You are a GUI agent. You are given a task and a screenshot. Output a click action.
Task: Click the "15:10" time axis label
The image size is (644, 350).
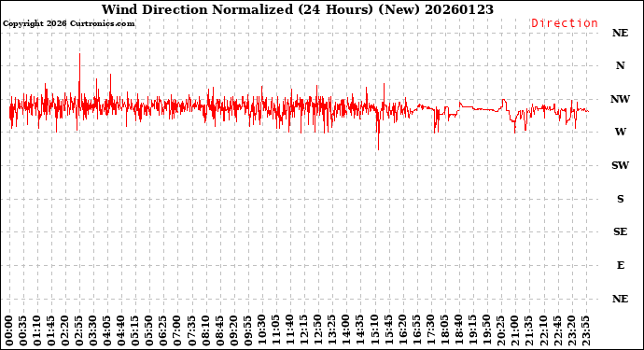(x=374, y=331)
